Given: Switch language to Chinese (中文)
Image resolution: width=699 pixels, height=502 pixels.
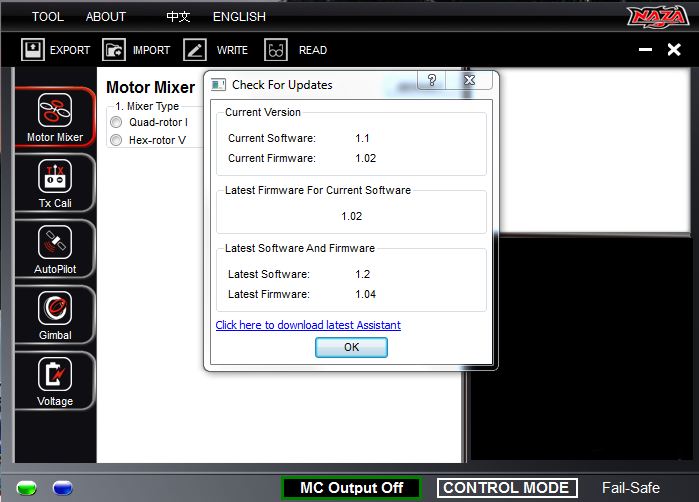Looking at the screenshot, I should 178,17.
